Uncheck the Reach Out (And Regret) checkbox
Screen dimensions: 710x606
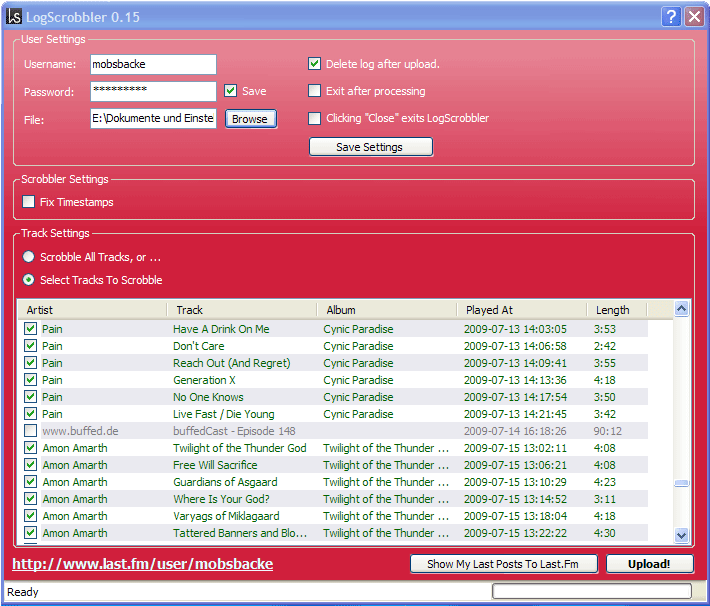(x=30, y=363)
